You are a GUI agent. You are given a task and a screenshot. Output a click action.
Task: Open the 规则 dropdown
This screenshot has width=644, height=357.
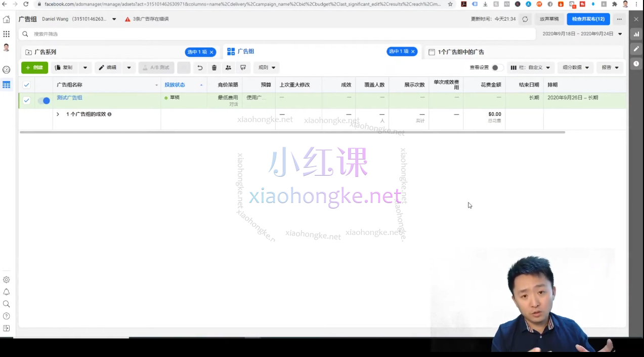pos(264,67)
